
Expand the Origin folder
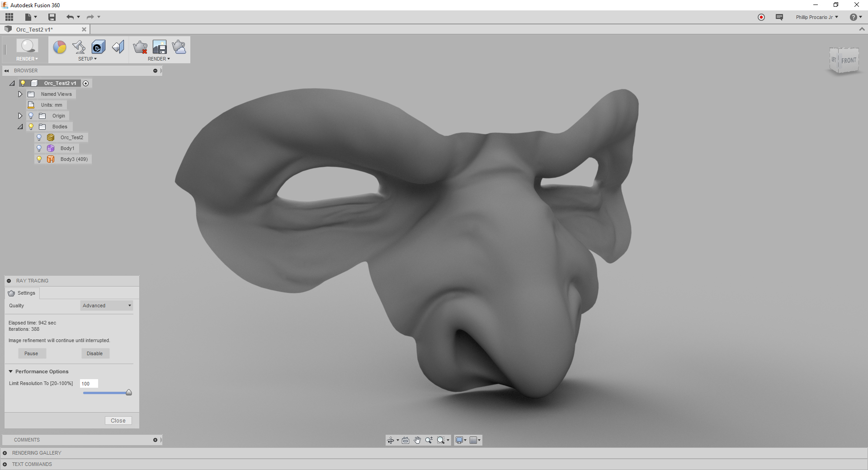pos(20,116)
